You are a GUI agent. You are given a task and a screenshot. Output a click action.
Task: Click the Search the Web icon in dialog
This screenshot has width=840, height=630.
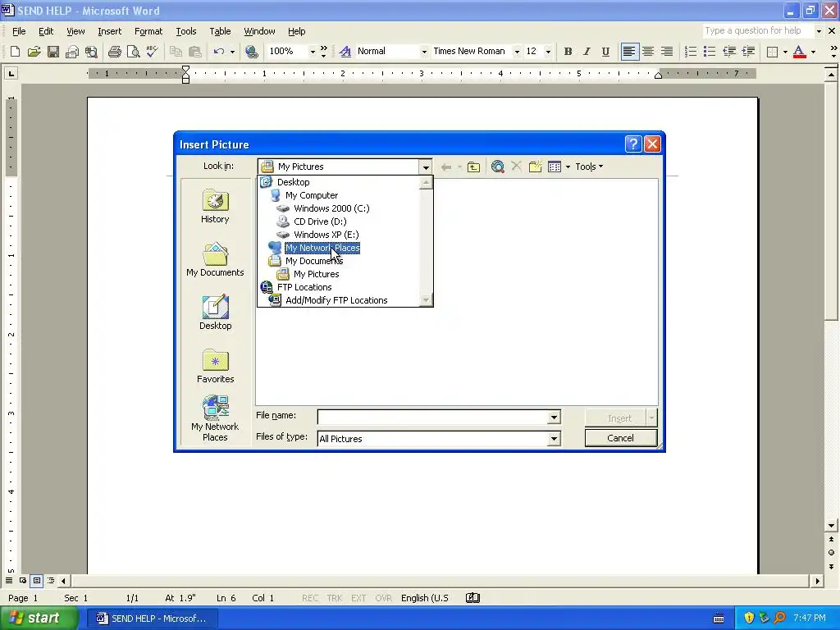(x=498, y=167)
